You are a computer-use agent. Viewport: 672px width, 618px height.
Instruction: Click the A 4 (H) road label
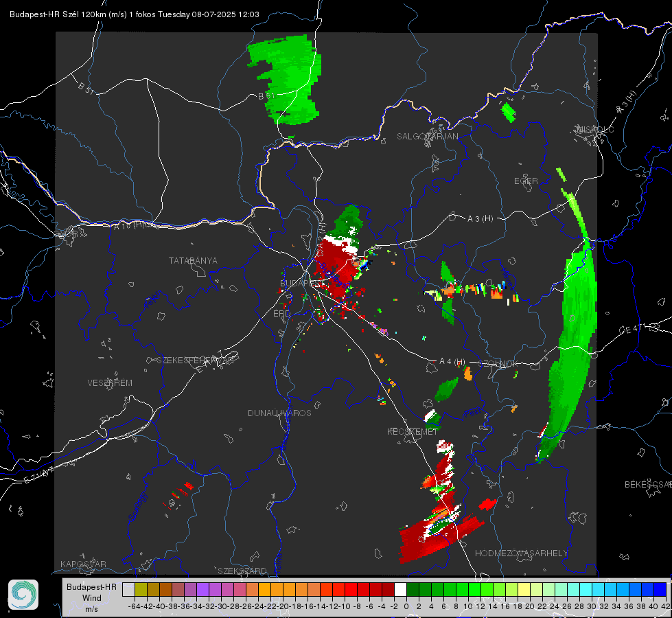click(x=452, y=362)
